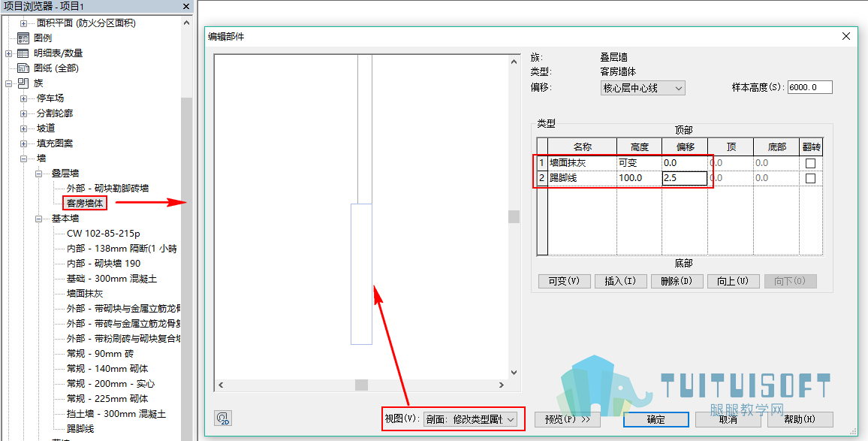This screenshot has width=868, height=441.
Task: Click the 删除(D) button
Action: (x=677, y=281)
